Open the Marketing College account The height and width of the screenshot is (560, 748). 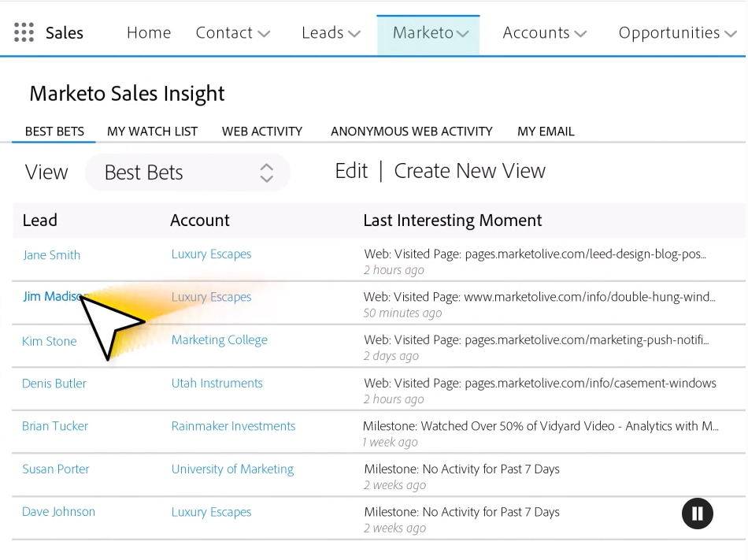220,339
